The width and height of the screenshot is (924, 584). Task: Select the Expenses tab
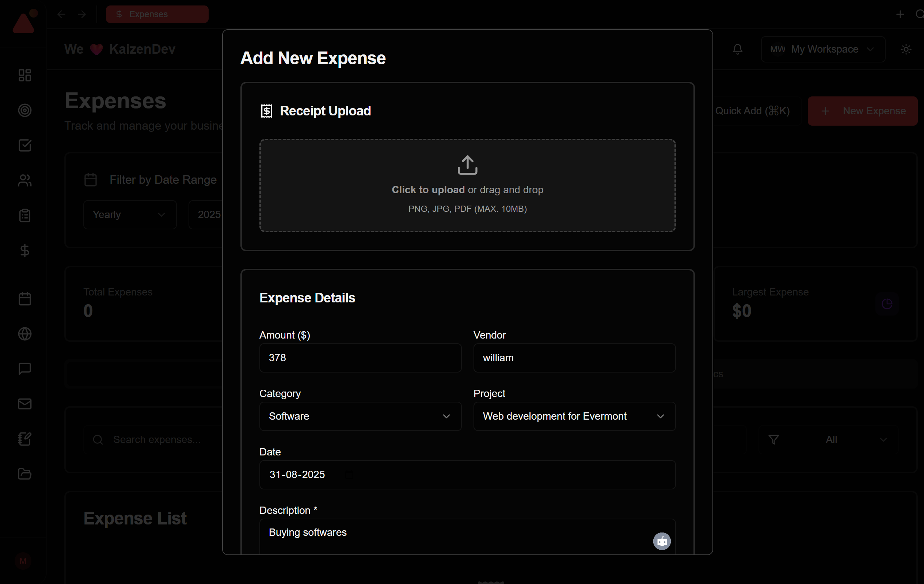(x=157, y=14)
